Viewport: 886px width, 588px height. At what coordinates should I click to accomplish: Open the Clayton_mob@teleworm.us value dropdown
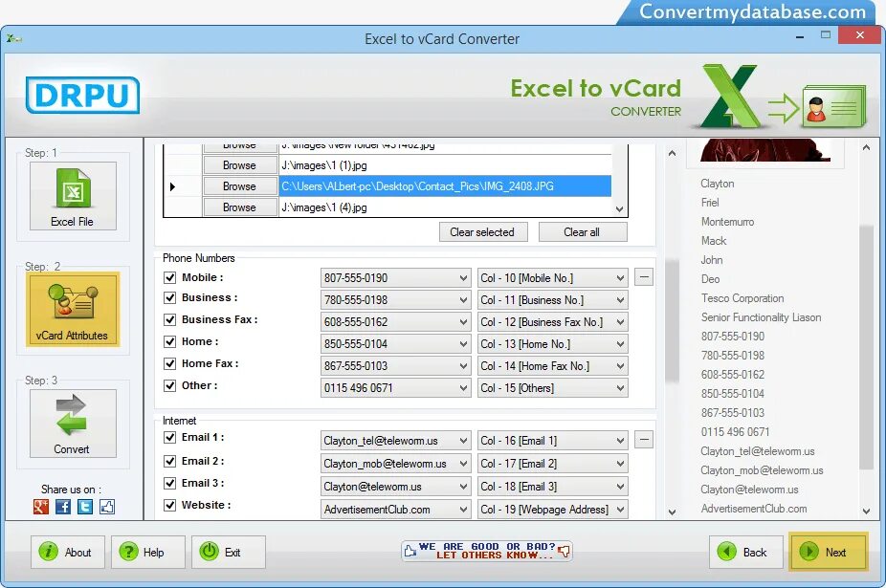tap(395, 464)
